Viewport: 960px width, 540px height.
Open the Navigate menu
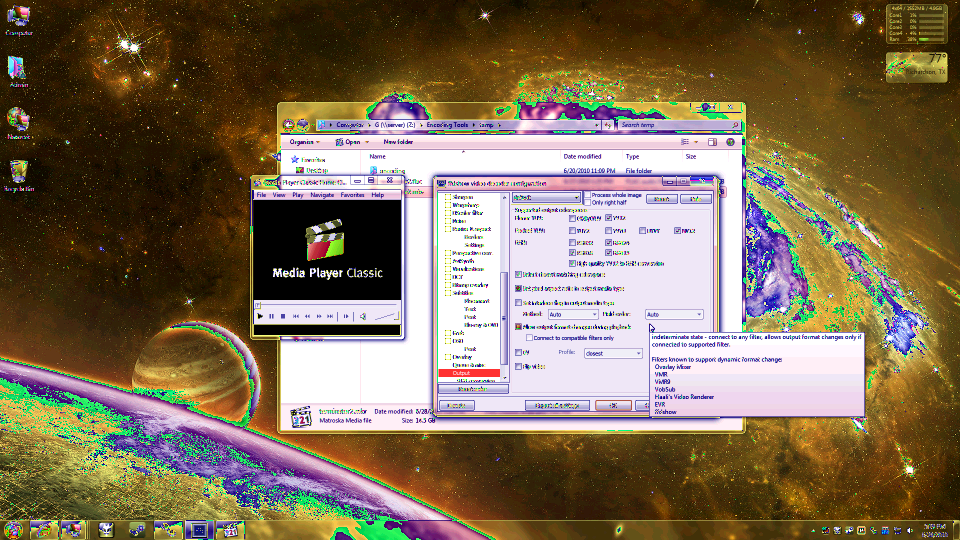322,195
